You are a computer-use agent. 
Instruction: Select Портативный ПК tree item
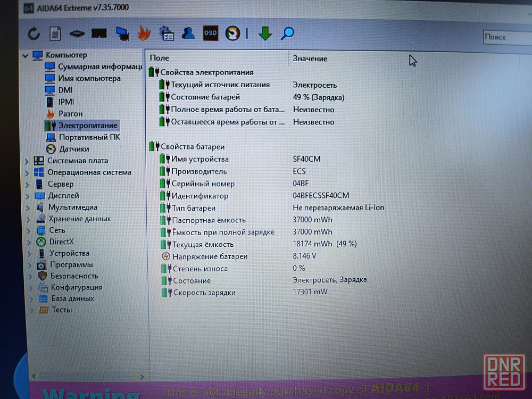click(89, 137)
